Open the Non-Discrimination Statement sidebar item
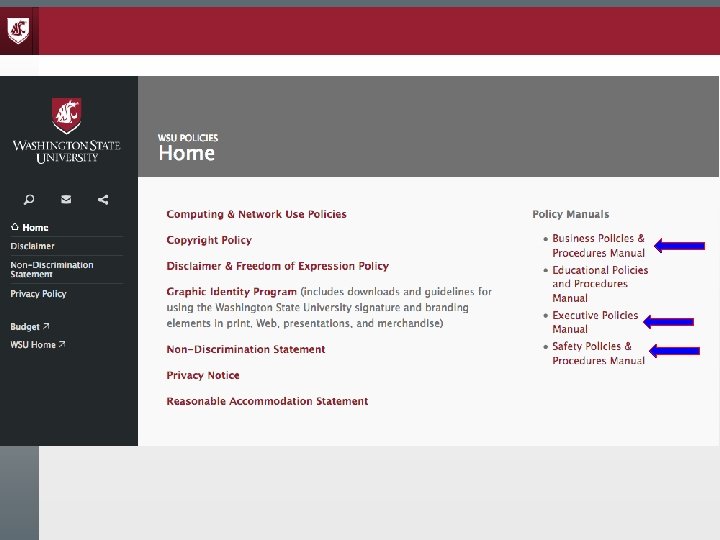This screenshot has width=720, height=540. click(x=51, y=270)
